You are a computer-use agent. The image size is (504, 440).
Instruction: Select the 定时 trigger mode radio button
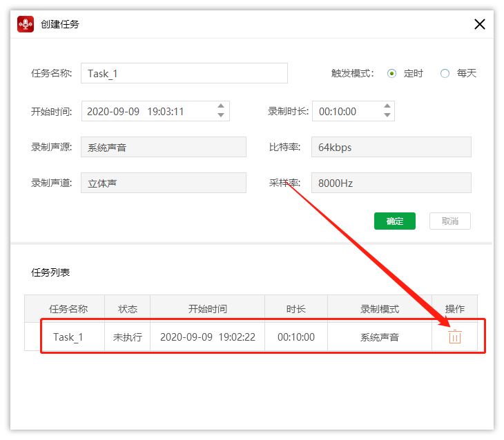(x=392, y=73)
